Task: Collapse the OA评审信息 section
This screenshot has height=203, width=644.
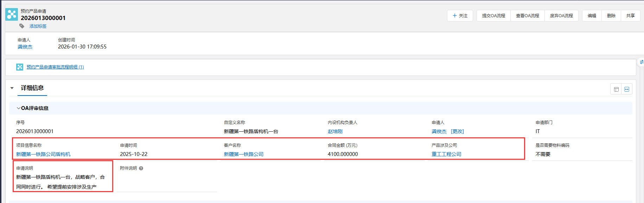Action: click(19, 108)
